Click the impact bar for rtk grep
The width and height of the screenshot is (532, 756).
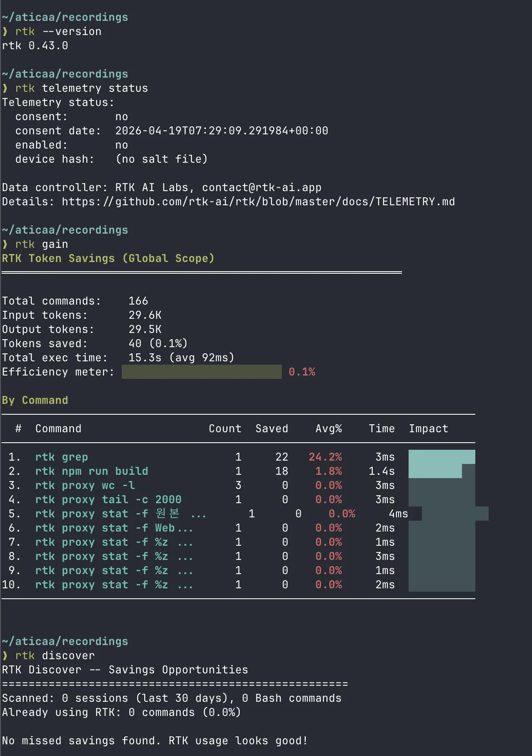442,457
